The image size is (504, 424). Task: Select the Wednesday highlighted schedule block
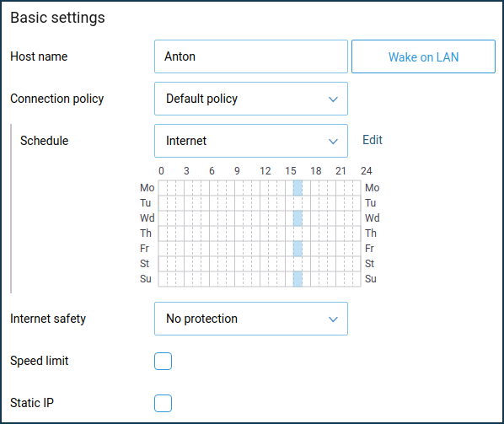click(298, 218)
